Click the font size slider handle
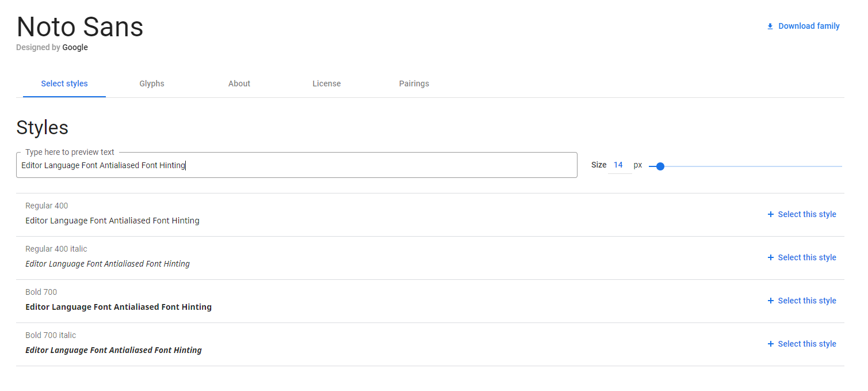The width and height of the screenshot is (868, 391). point(660,166)
